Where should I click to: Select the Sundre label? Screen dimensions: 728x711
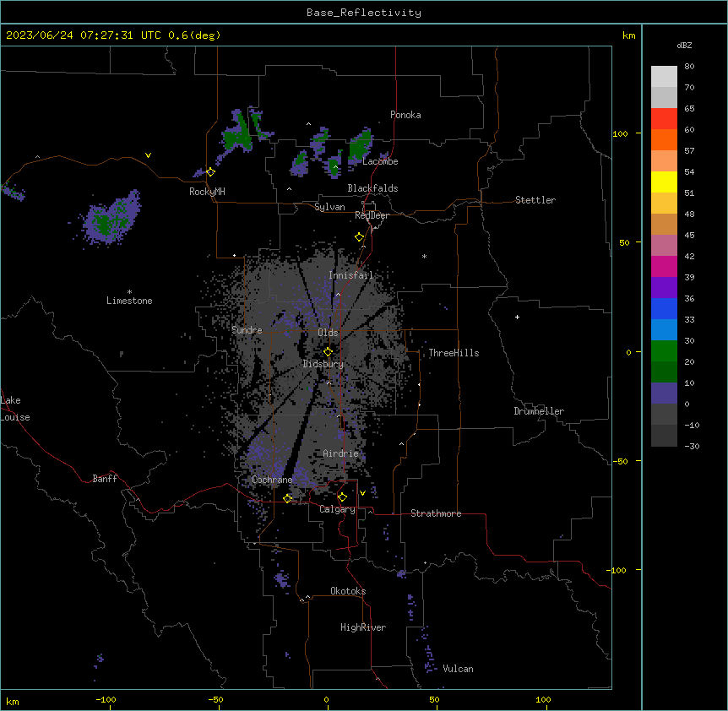[x=247, y=330]
